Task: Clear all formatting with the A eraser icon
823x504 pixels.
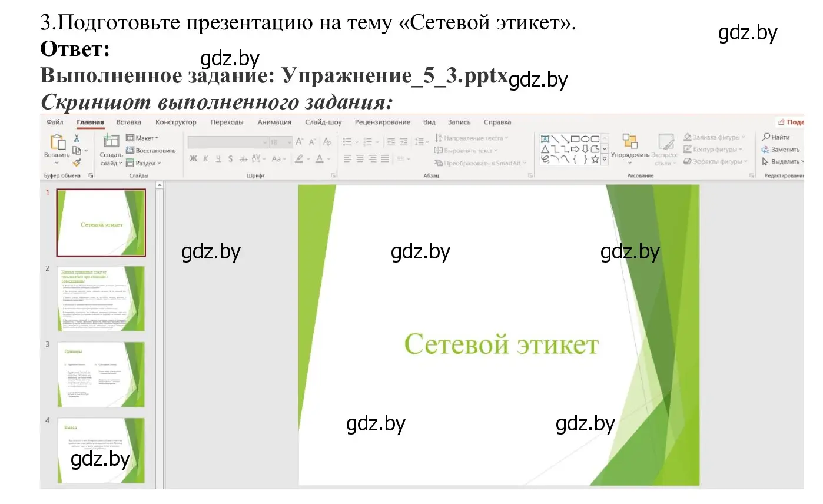Action: [x=327, y=142]
